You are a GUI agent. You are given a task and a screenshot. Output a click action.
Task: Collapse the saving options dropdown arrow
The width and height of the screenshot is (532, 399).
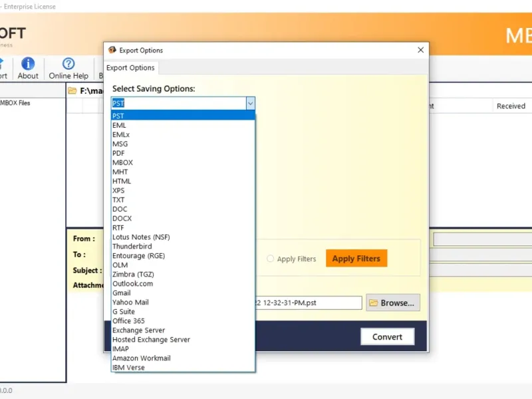[x=251, y=103]
